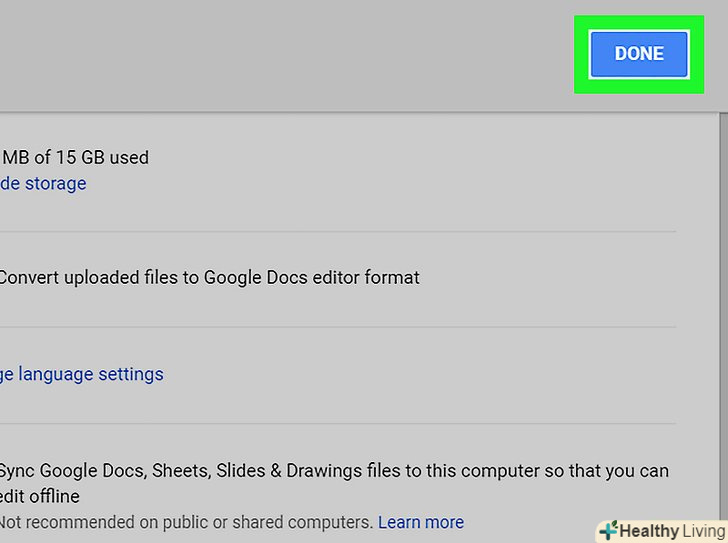The width and height of the screenshot is (728, 543).
Task: Toggle Sync Google Docs offline option label
Action: [334, 470]
